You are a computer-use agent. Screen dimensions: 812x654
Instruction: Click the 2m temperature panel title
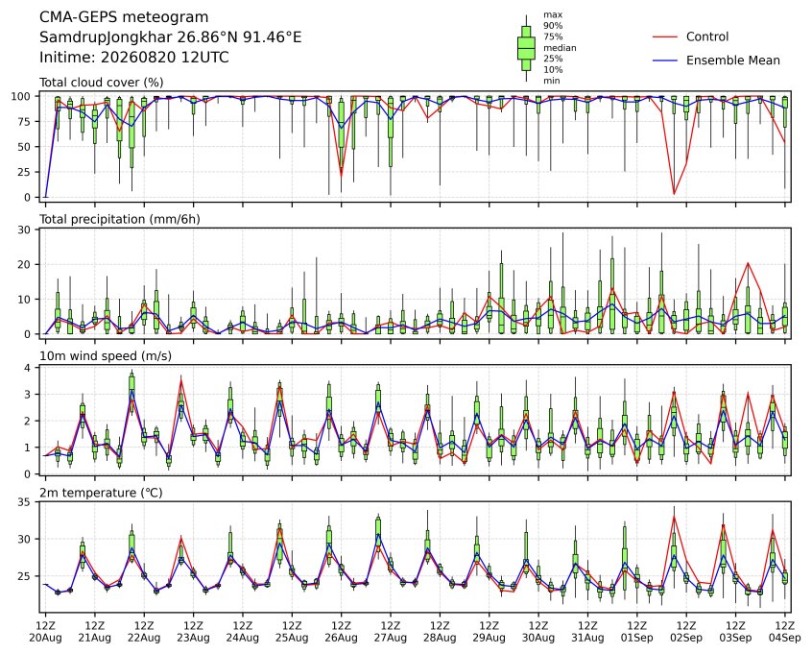coord(101,493)
